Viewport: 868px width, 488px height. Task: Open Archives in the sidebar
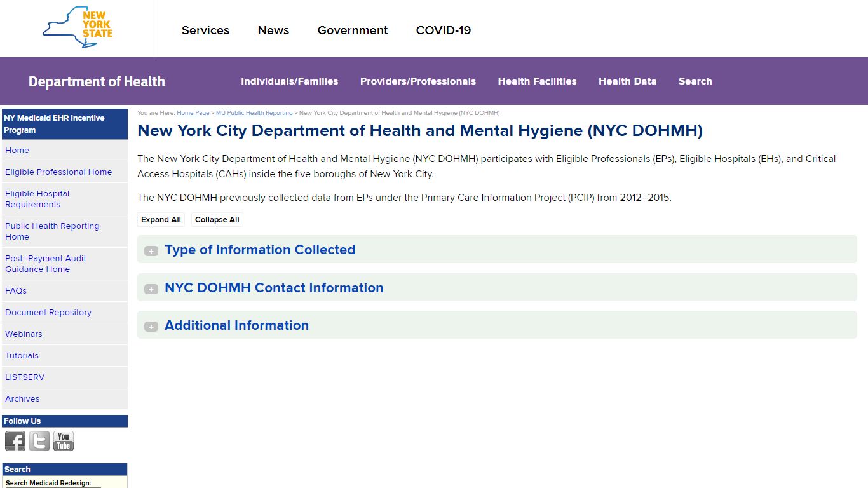(x=22, y=399)
